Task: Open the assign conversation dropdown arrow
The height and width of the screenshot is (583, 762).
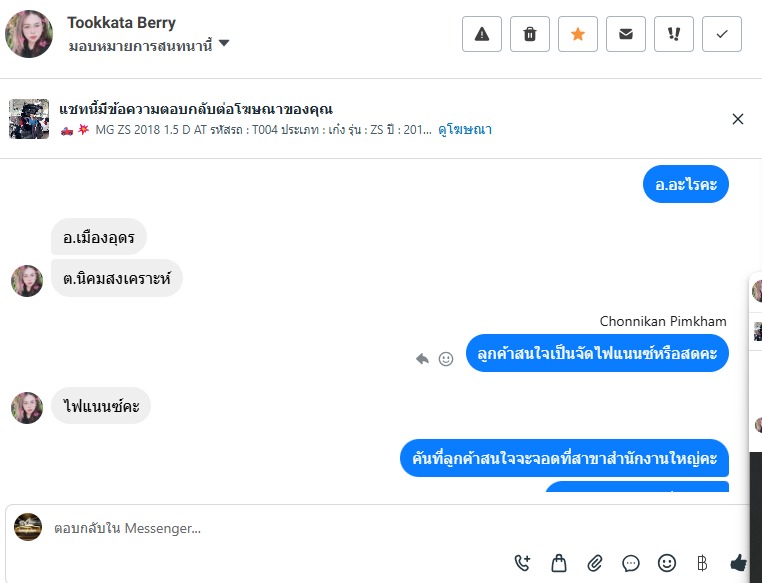Action: coord(224,44)
